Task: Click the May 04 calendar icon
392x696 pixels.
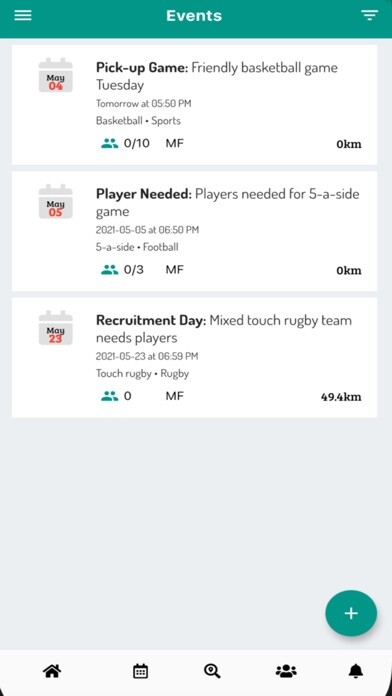Action: [x=55, y=75]
